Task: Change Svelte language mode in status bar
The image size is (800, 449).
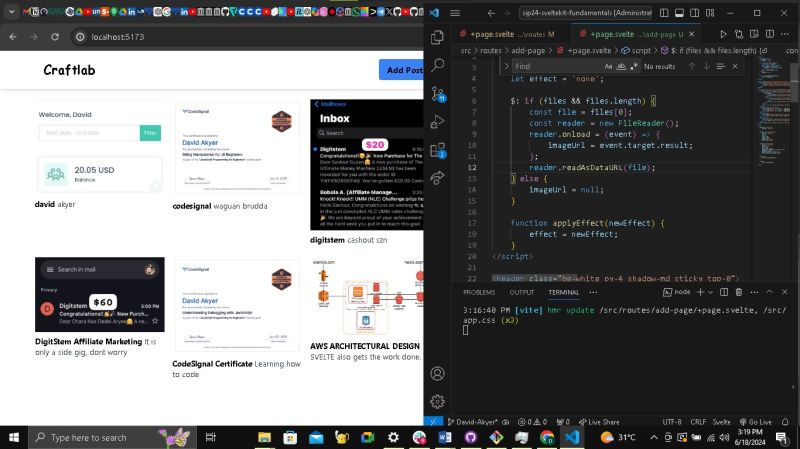Action: coord(721,422)
